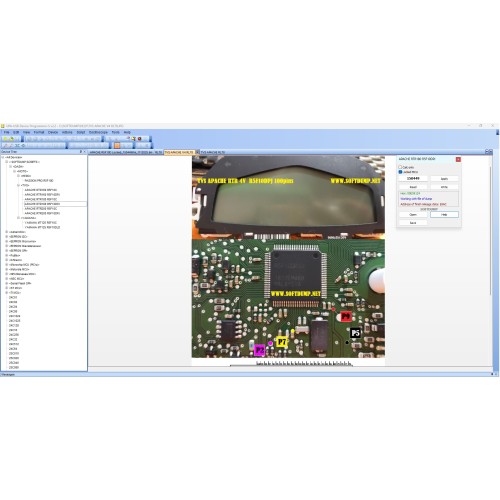Click the mileage value input field
Image resolution: width=500 pixels, height=500 pixels.
(413, 178)
